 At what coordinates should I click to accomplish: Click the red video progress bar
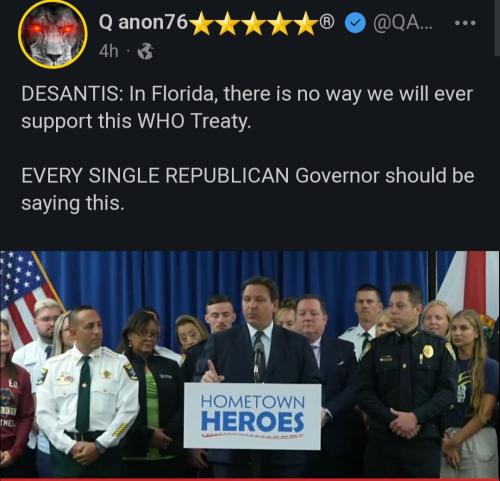pyautogui.click(x=250, y=479)
